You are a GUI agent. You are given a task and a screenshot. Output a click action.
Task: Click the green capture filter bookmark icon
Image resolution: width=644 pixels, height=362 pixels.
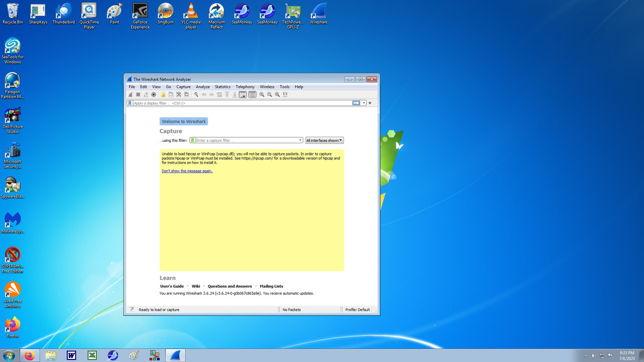click(192, 140)
